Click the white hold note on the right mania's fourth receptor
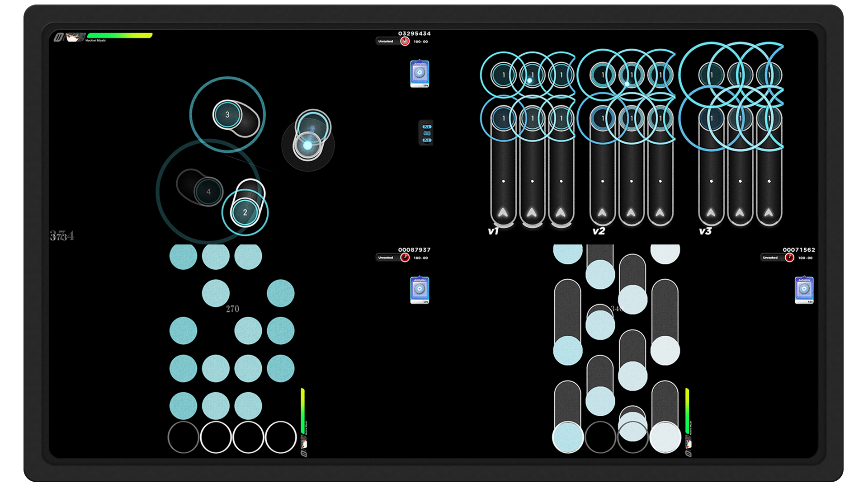Screen dimensions: 868x488 point(665,437)
